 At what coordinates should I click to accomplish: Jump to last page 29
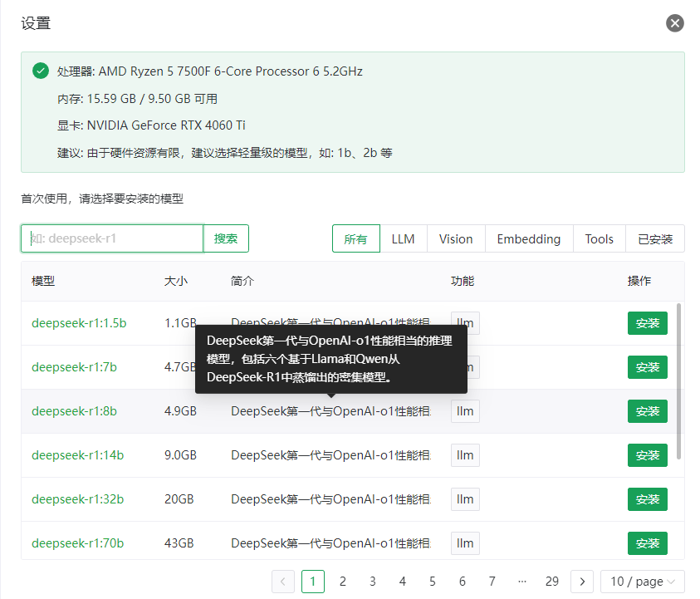[552, 582]
